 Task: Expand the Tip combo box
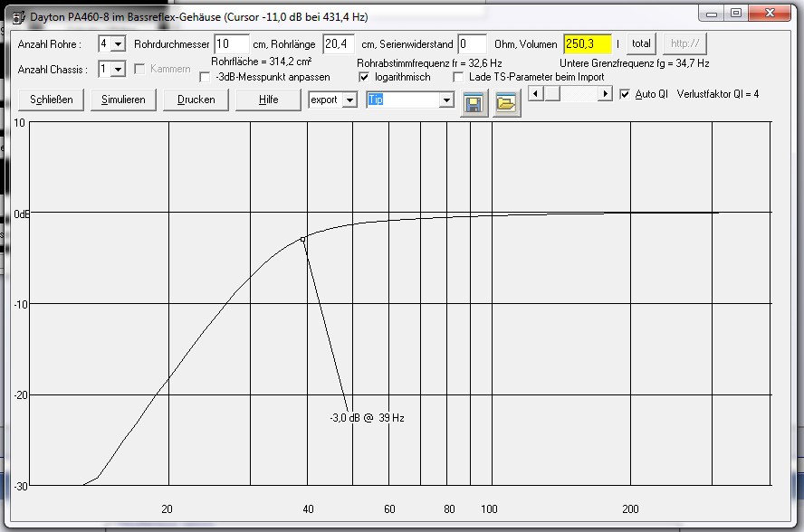coord(446,100)
